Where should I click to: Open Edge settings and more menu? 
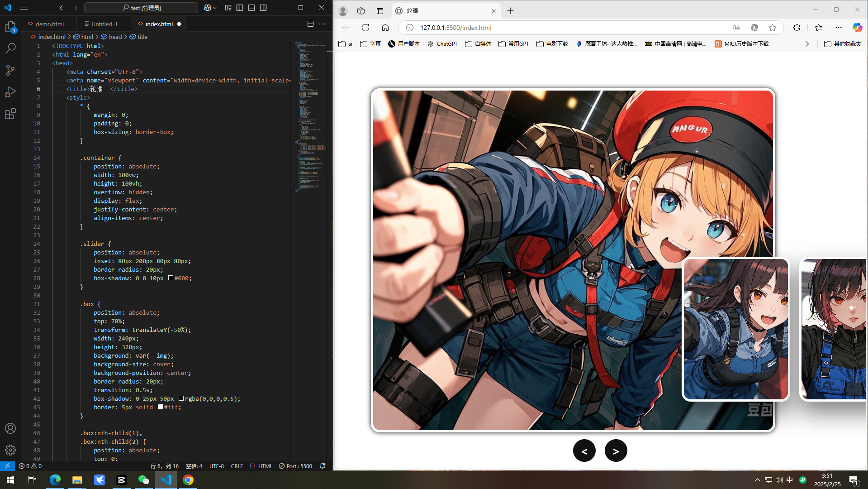(839, 28)
